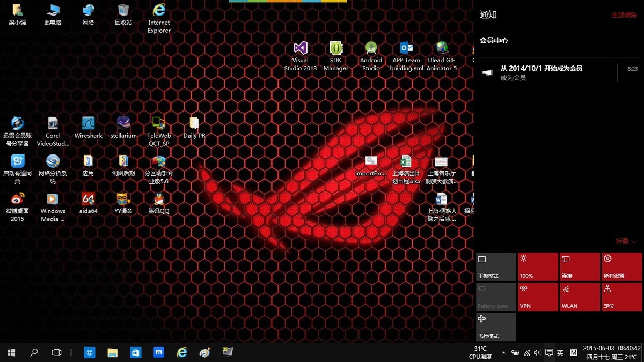Toggle the 定位 location tile

coord(621,297)
